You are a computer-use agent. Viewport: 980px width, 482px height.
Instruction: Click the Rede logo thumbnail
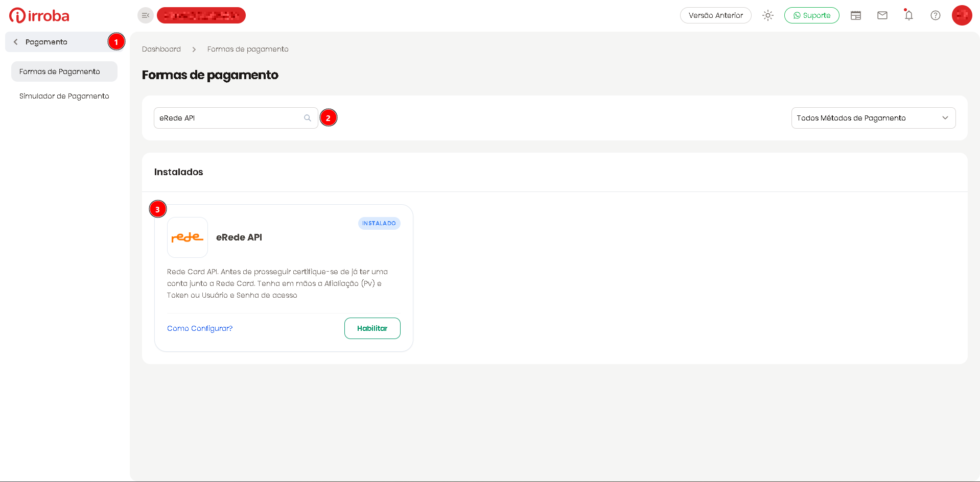click(x=188, y=237)
